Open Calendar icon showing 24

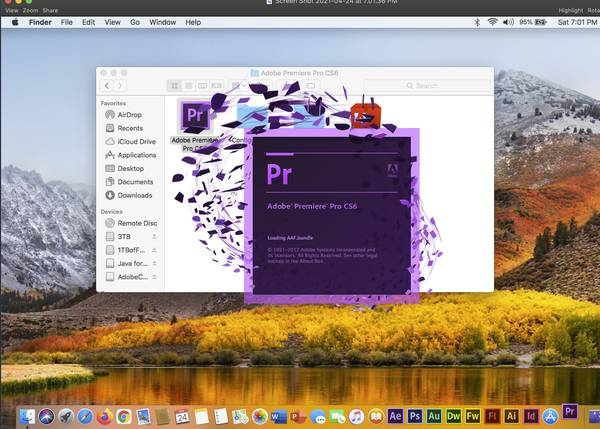point(182,416)
